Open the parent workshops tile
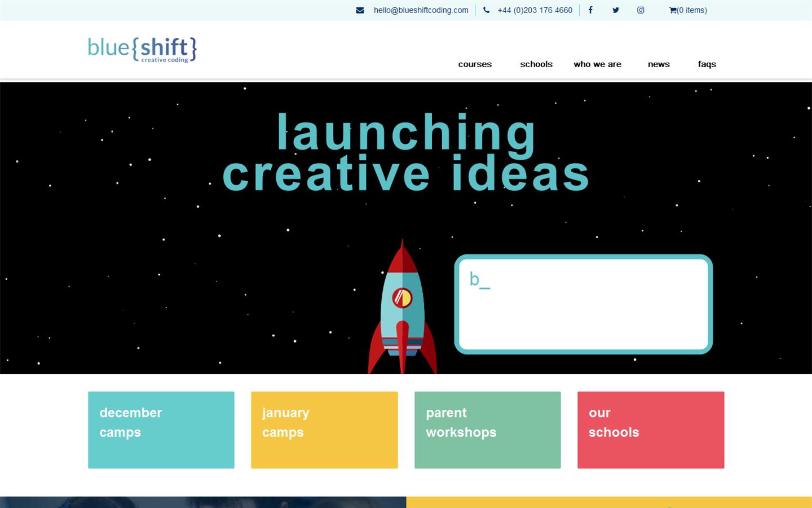812x508 pixels. click(x=487, y=430)
